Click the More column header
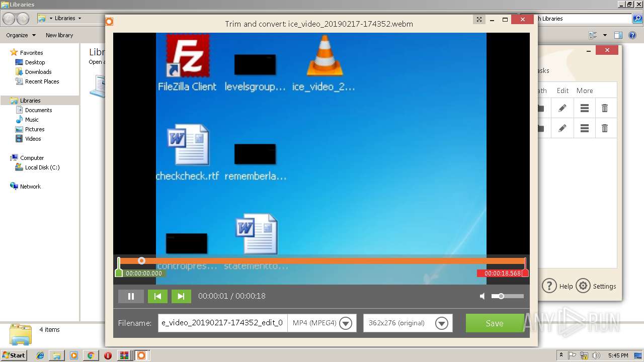 585,90
